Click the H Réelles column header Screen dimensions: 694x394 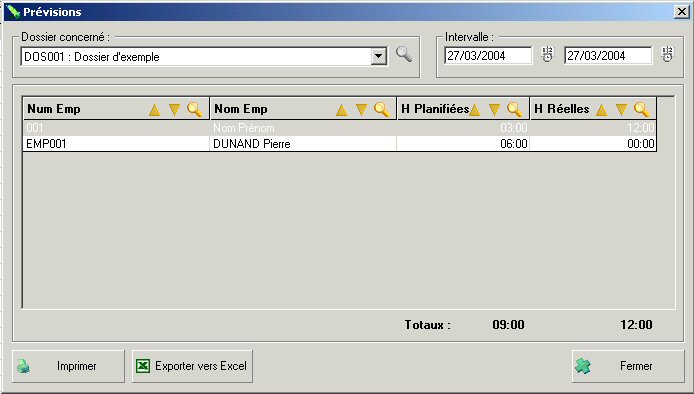(x=594, y=109)
